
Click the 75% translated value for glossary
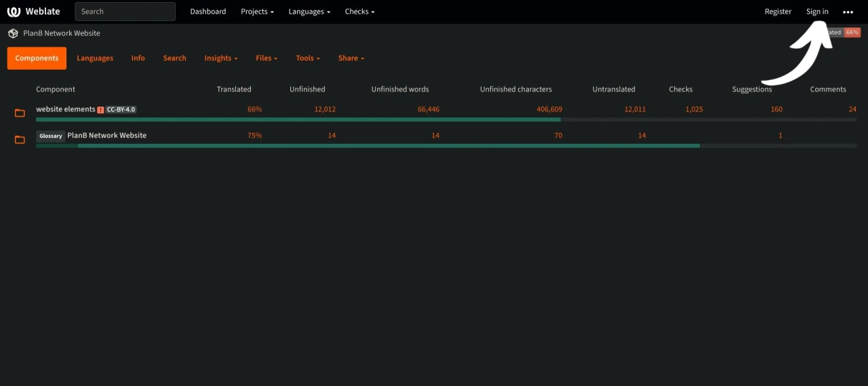pos(254,136)
